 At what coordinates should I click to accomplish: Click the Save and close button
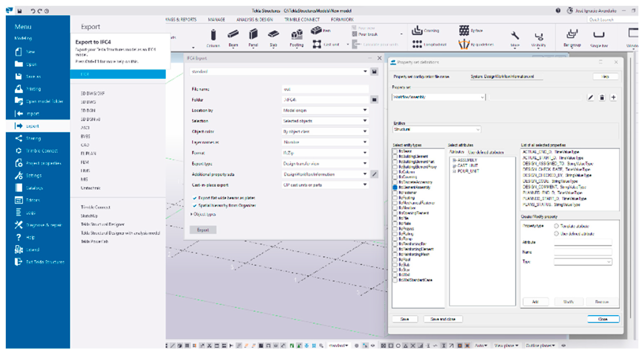pyautogui.click(x=443, y=319)
